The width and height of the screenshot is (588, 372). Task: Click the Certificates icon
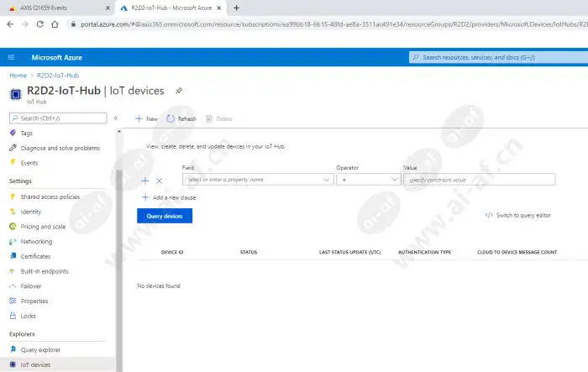pos(13,256)
